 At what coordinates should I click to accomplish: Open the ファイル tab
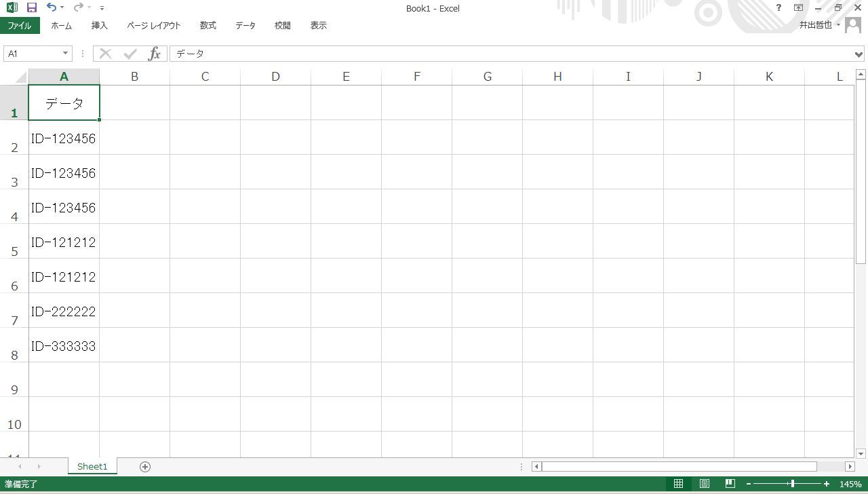click(x=20, y=25)
